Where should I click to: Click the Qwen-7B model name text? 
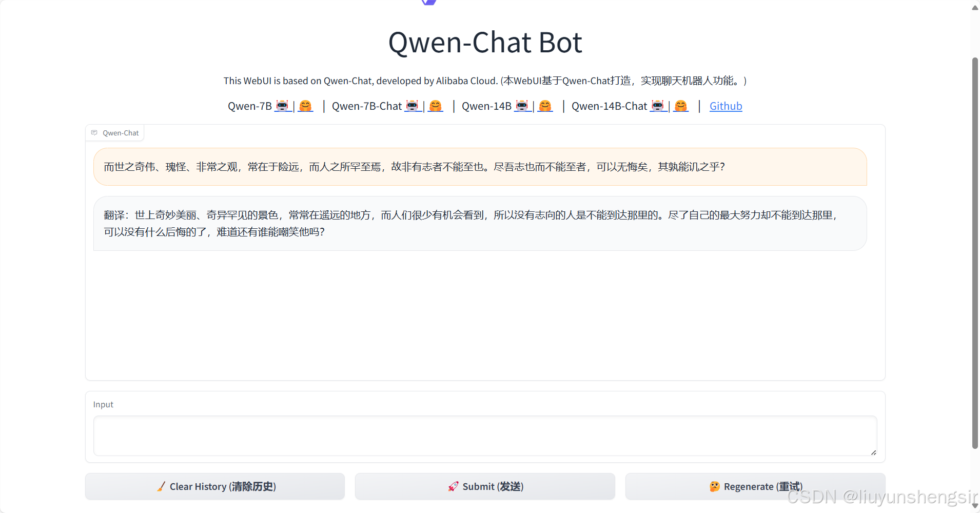point(250,106)
